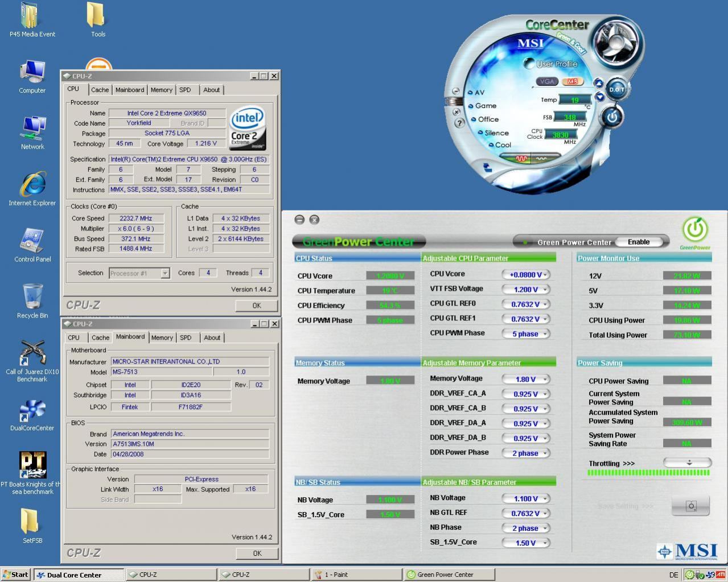Screen dimensions: 728x582
Task: Click the Throttling slider control
Action: click(x=688, y=463)
